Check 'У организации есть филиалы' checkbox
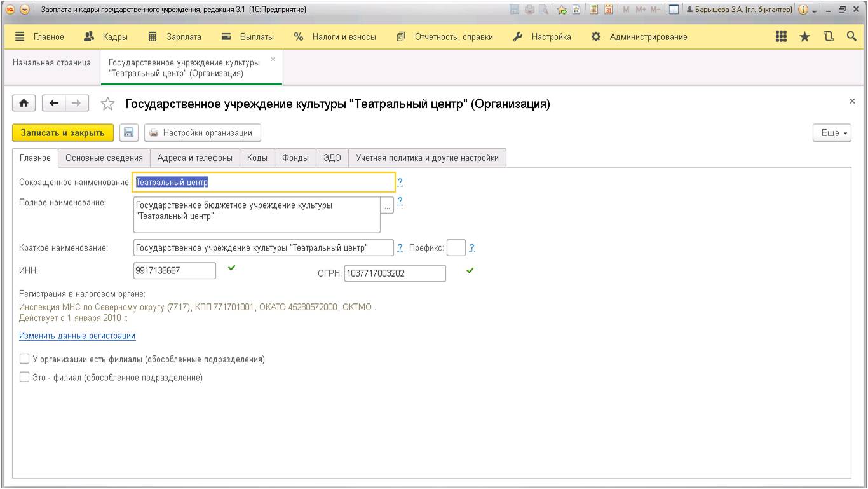Image resolution: width=868 pixels, height=489 pixels. 25,359
